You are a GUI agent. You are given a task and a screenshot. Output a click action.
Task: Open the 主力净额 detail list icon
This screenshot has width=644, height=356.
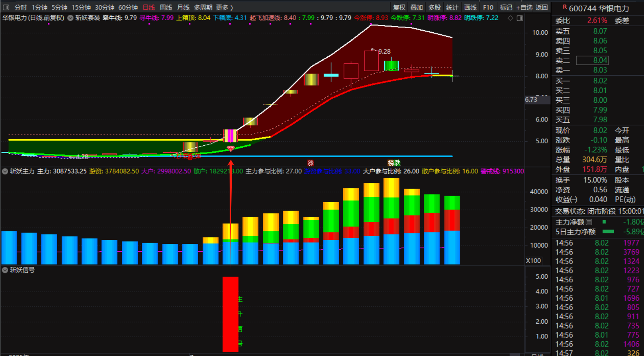point(589,222)
